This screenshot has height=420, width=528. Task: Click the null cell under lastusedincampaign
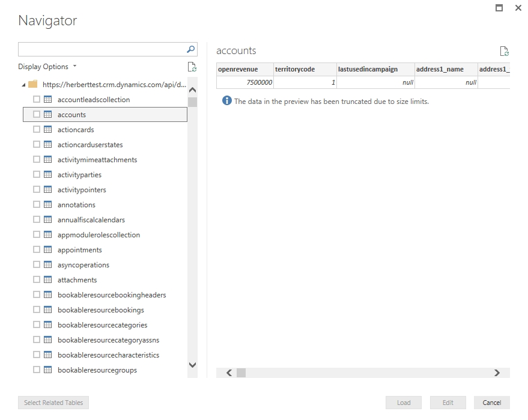pyautogui.click(x=375, y=82)
